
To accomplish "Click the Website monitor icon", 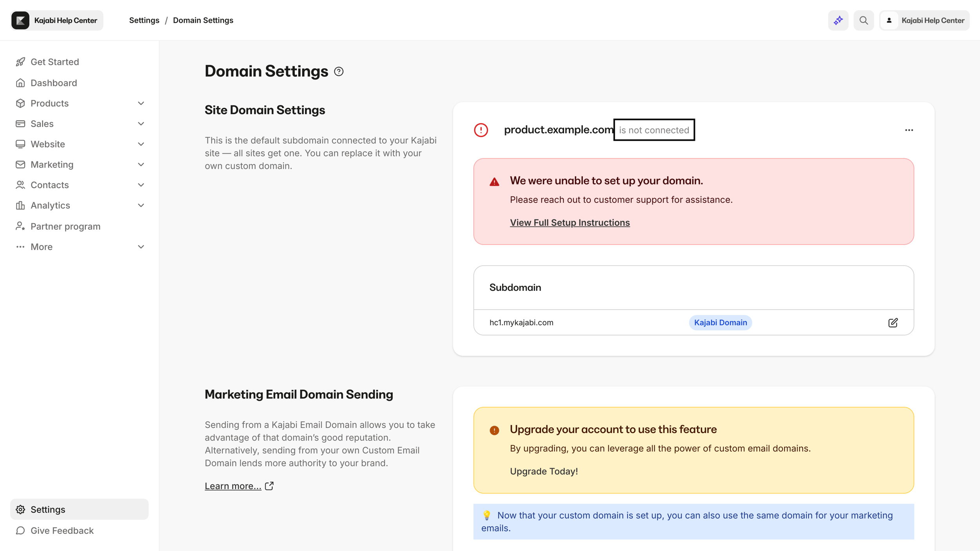I will tap(20, 144).
